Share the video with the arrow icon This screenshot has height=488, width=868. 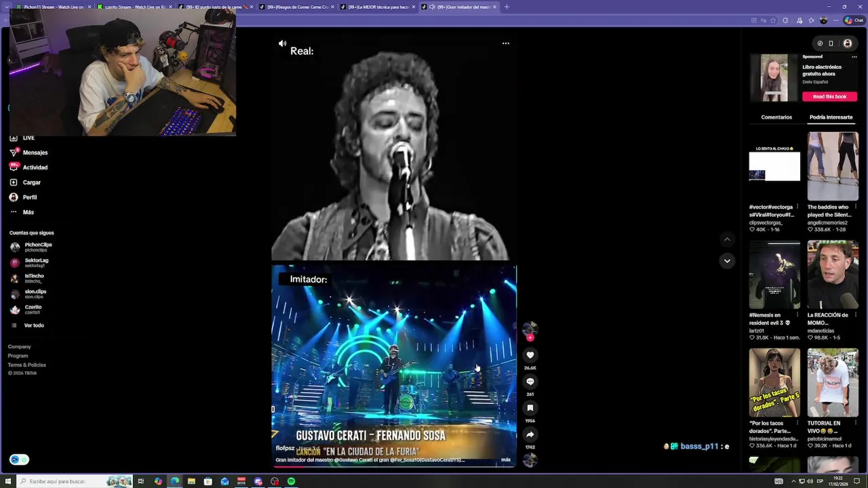[530, 434]
